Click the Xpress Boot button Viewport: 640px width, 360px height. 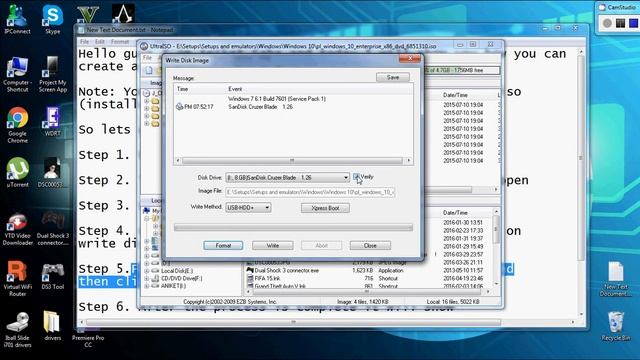pos(325,208)
